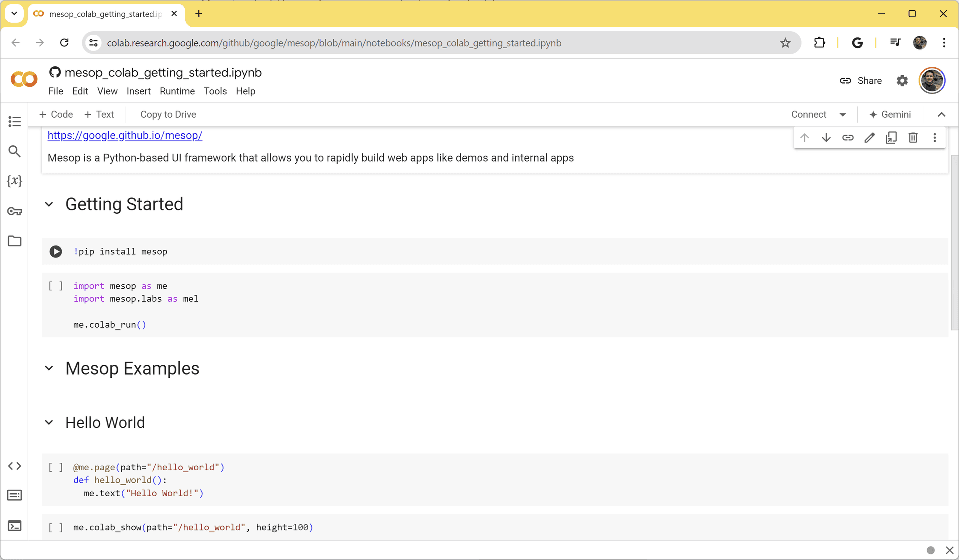959x560 pixels.
Task: Open the media control icon in browser toolbar
Action: (x=895, y=43)
